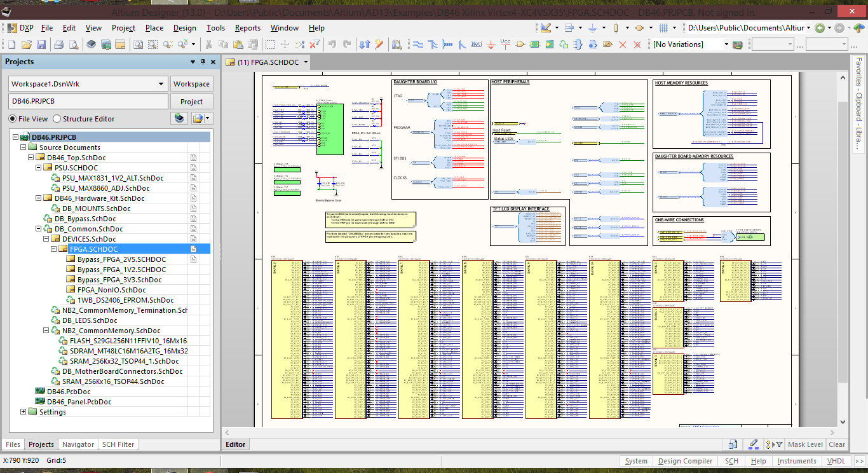
Task: Click the Fit Document zoom icon
Action: (138, 45)
